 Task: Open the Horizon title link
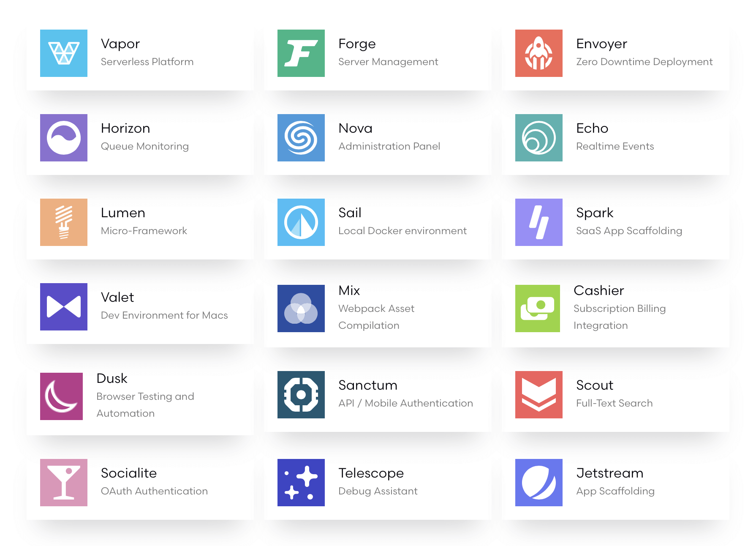pyautogui.click(x=125, y=128)
